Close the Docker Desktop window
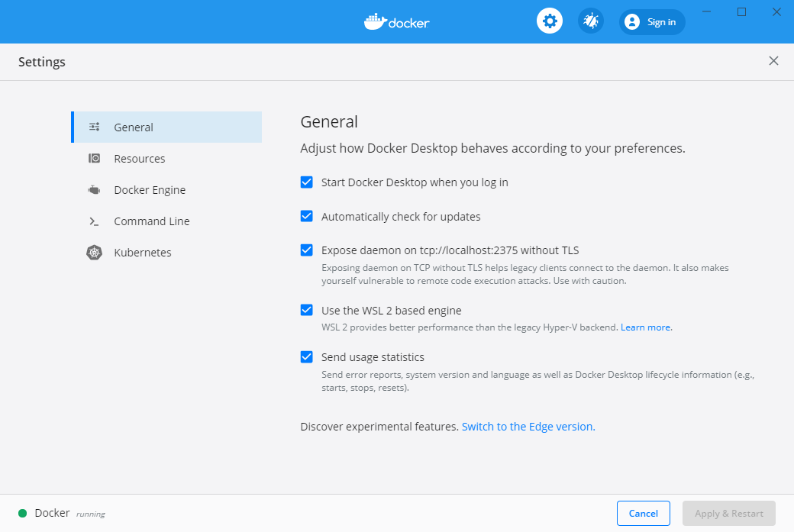 [776, 11]
